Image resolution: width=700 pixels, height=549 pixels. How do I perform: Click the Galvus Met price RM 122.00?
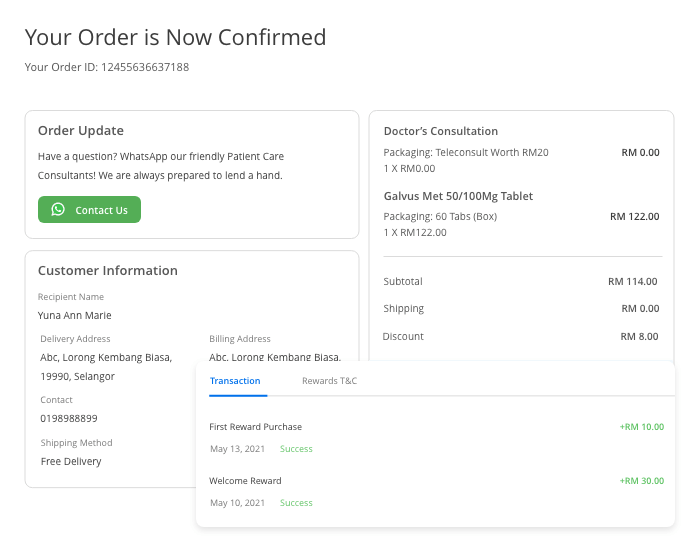tap(634, 216)
